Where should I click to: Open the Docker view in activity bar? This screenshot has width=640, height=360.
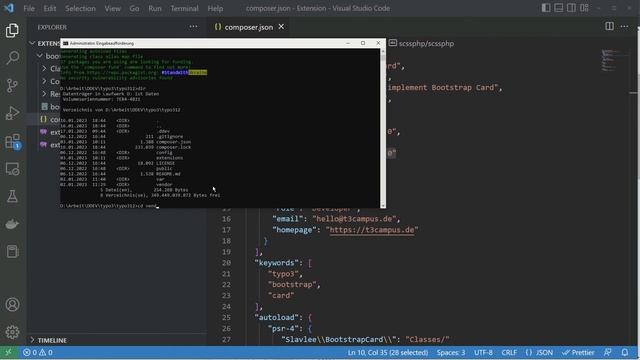(x=12, y=224)
